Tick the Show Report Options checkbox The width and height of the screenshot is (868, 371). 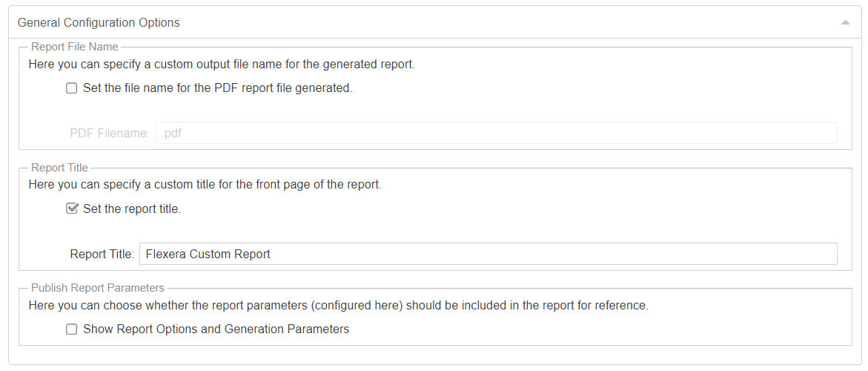[x=72, y=329]
